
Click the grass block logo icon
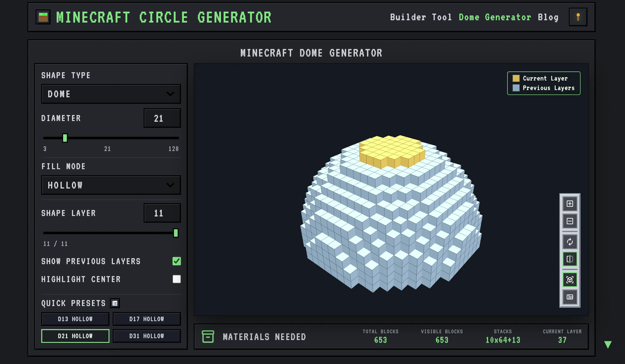point(43,17)
